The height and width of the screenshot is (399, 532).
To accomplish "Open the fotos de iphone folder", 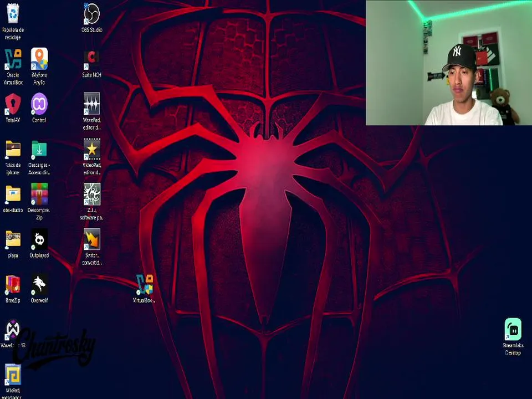I will pos(13,149).
